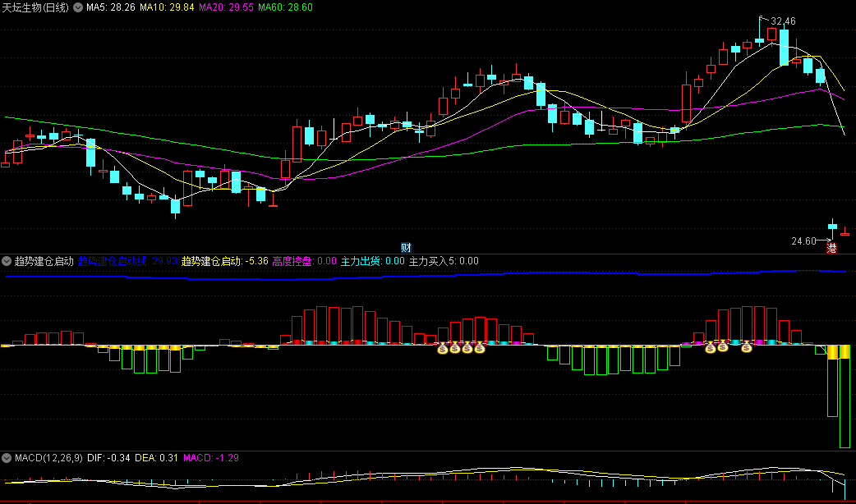Click the leftmost money bag signal icon
Screen dimensions: 856x504
(443, 347)
